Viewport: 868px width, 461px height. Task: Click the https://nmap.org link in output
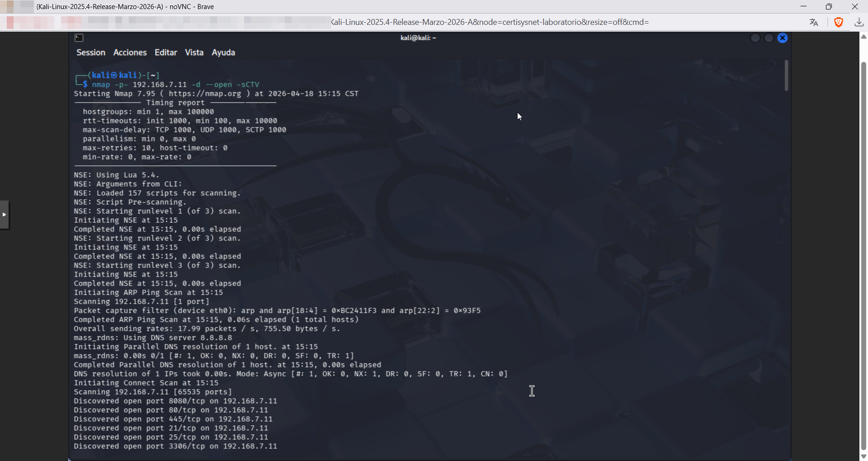[205, 94]
